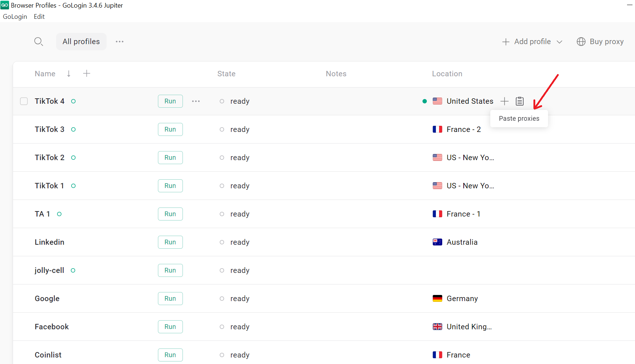
Task: Run the Coinlist profile
Action: point(170,355)
